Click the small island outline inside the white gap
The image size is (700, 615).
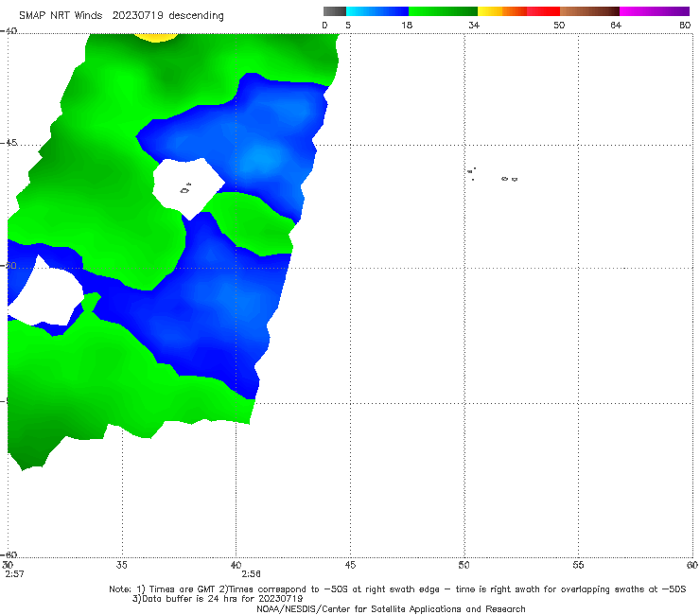point(185,189)
